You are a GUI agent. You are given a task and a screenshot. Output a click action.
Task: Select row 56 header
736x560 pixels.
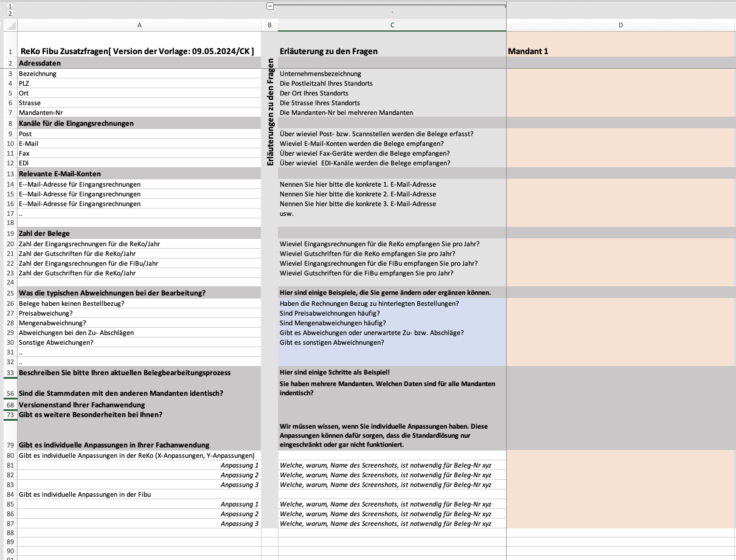pyautogui.click(x=9, y=393)
